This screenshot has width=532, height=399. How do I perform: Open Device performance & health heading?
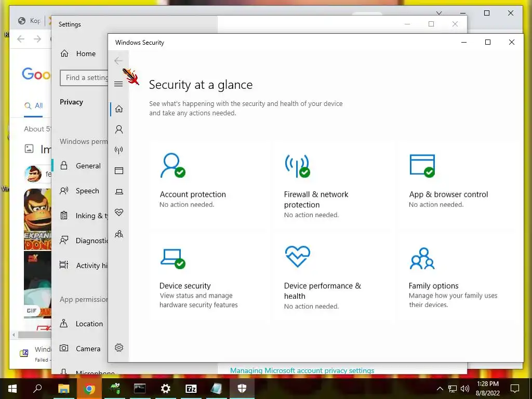click(x=323, y=291)
